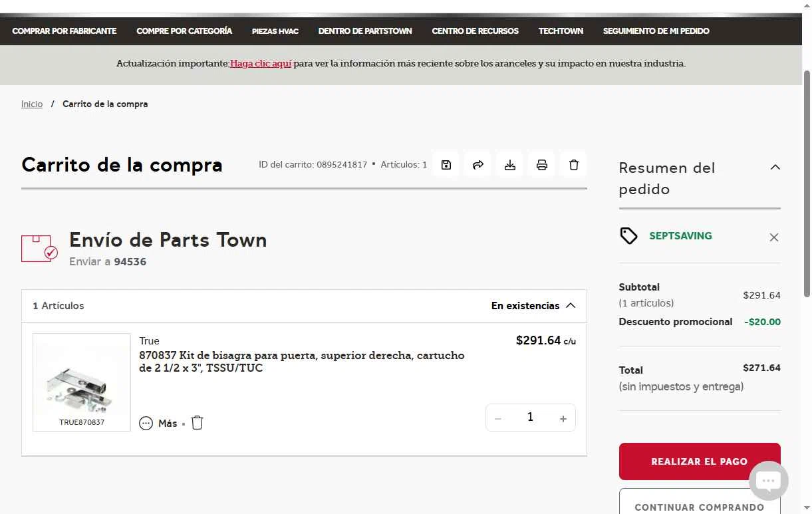Change the shipping ZIP code 94536
812x514 pixels.
(x=130, y=262)
